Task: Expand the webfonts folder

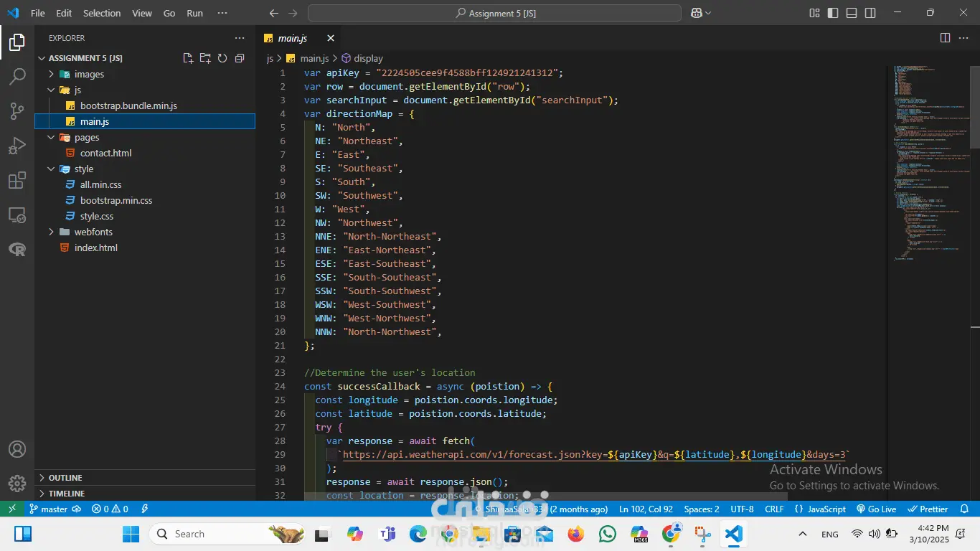Action: pyautogui.click(x=93, y=232)
